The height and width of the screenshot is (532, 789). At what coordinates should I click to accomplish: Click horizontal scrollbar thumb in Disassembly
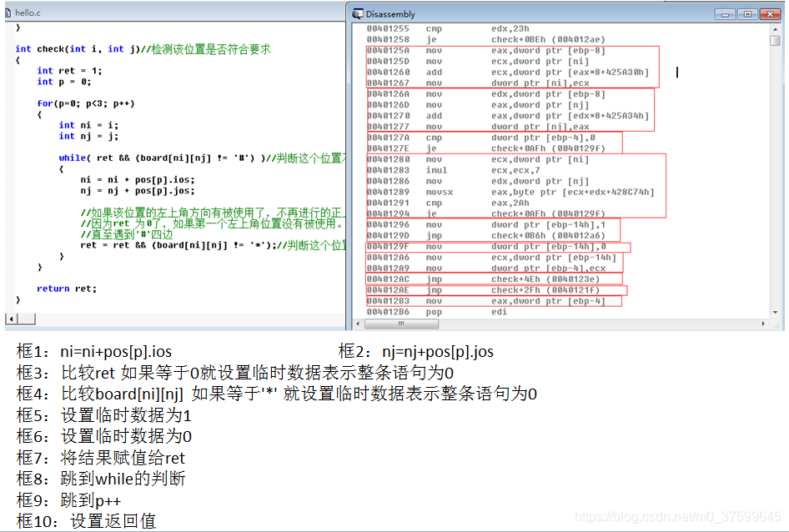pyautogui.click(x=401, y=324)
